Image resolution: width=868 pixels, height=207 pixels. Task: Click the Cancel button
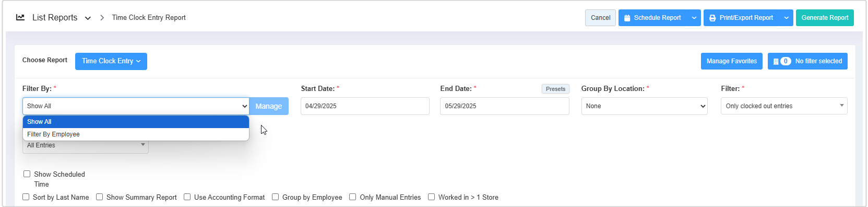coord(600,18)
